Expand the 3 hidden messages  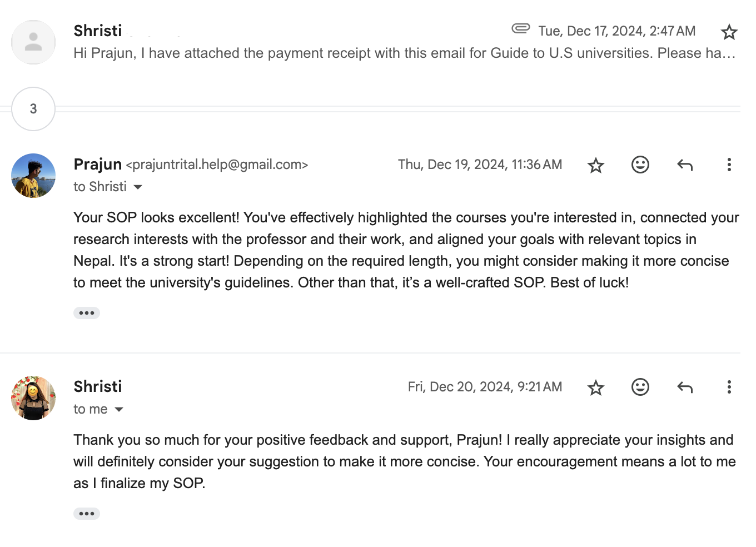click(33, 109)
